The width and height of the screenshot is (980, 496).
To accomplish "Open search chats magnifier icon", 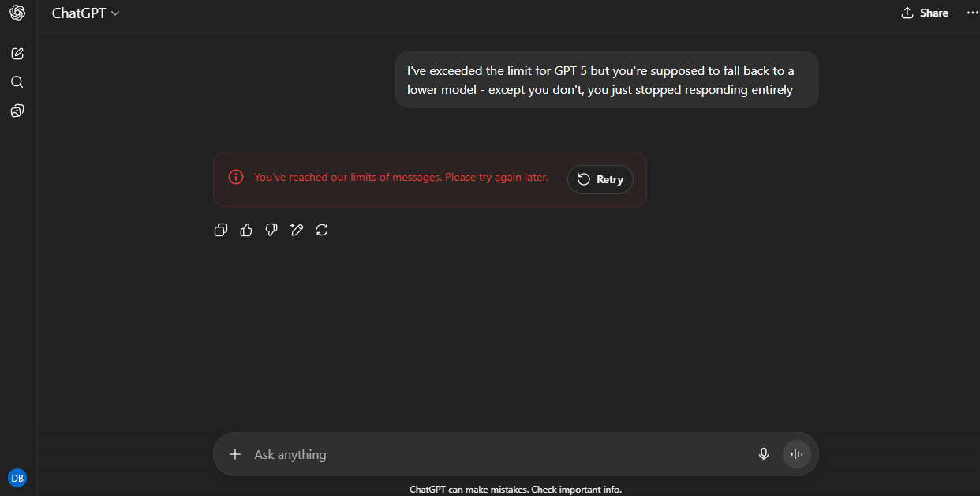I will [x=17, y=82].
